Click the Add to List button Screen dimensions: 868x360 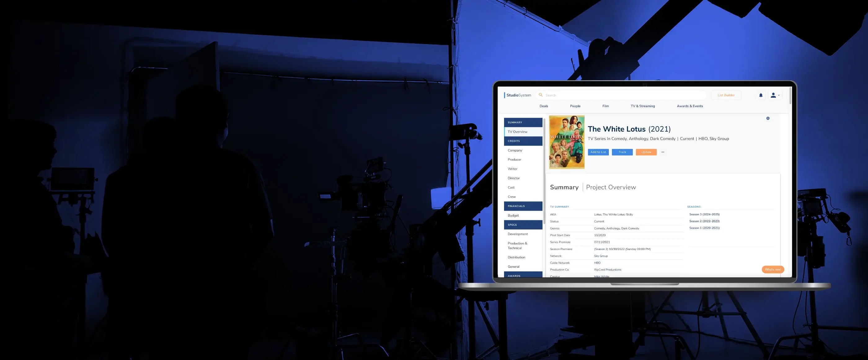click(x=598, y=152)
